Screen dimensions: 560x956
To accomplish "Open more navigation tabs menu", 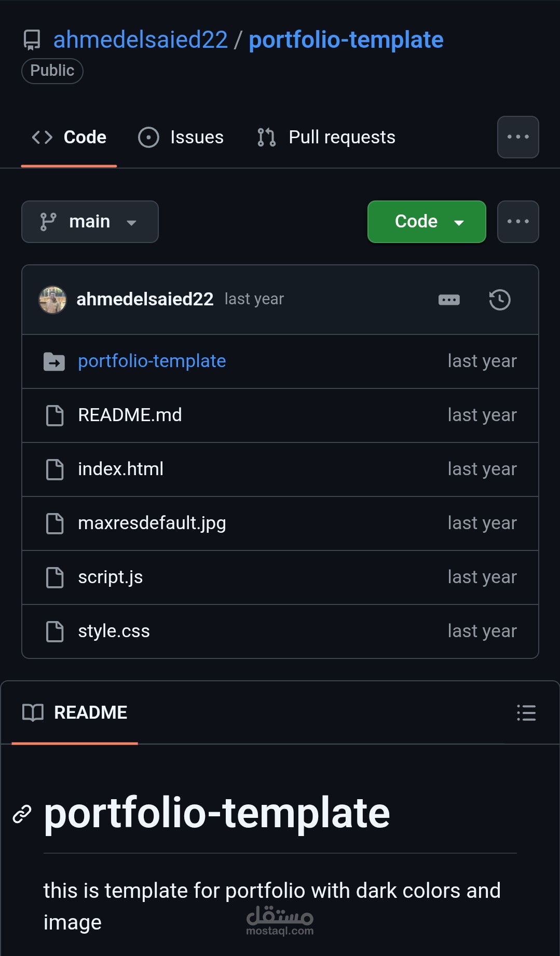I will (517, 137).
